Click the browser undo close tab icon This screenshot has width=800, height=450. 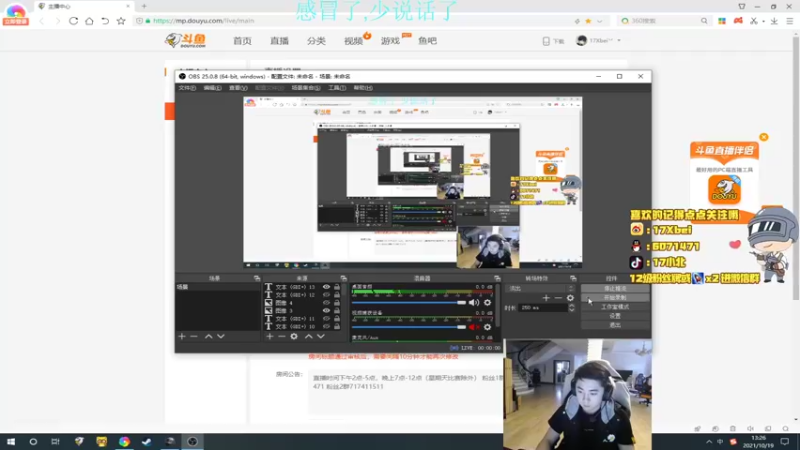[105, 21]
